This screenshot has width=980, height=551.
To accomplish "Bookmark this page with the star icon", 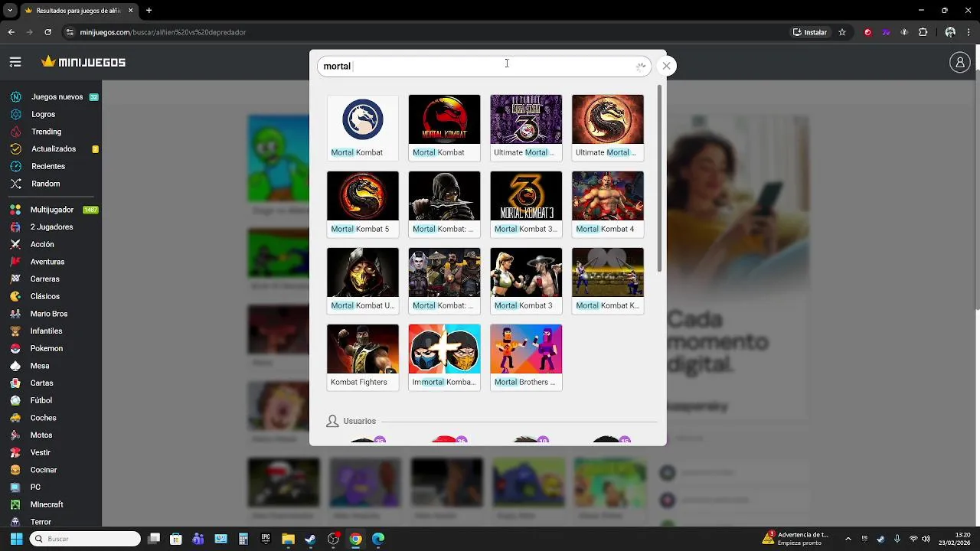I will point(842,32).
